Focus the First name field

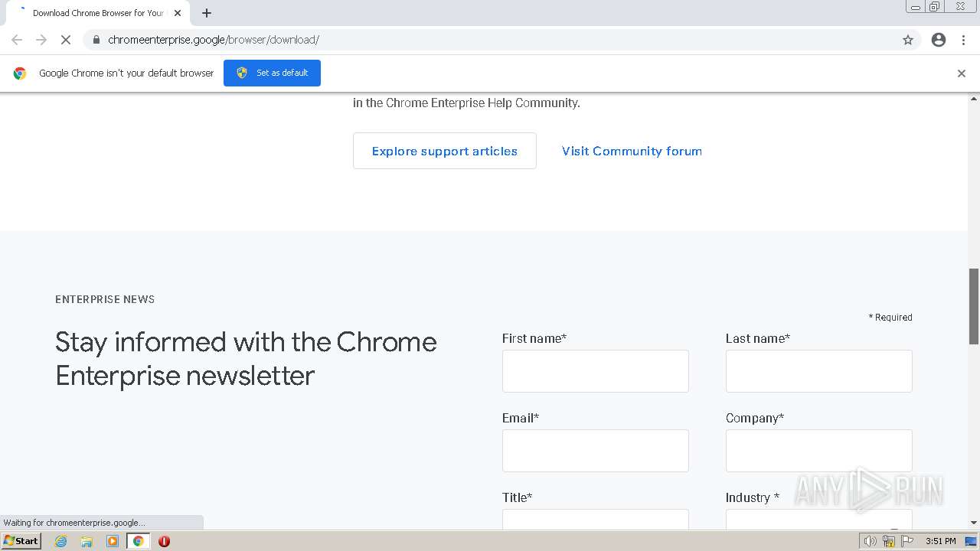coord(596,371)
